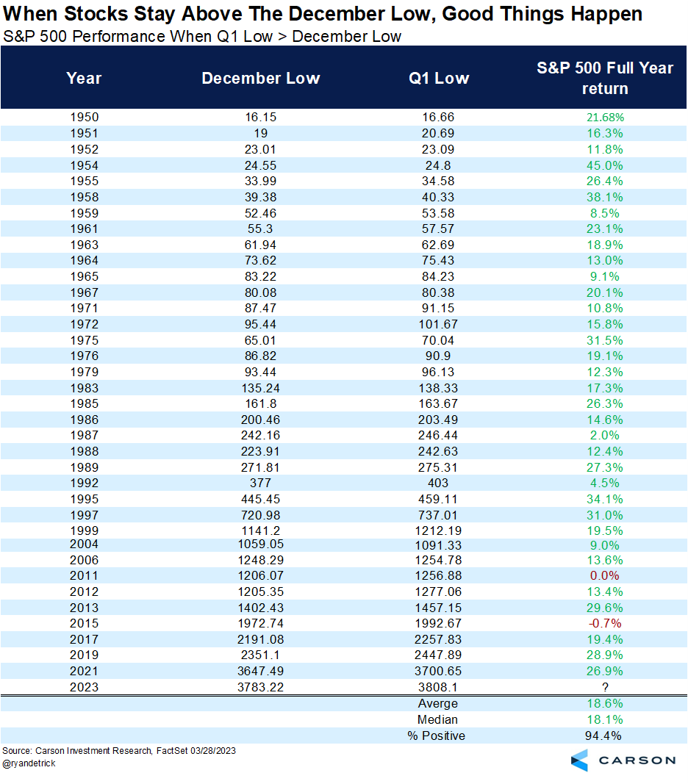688x784 pixels.
Task: Select the December Low value '61.94'
Action: 261,245
